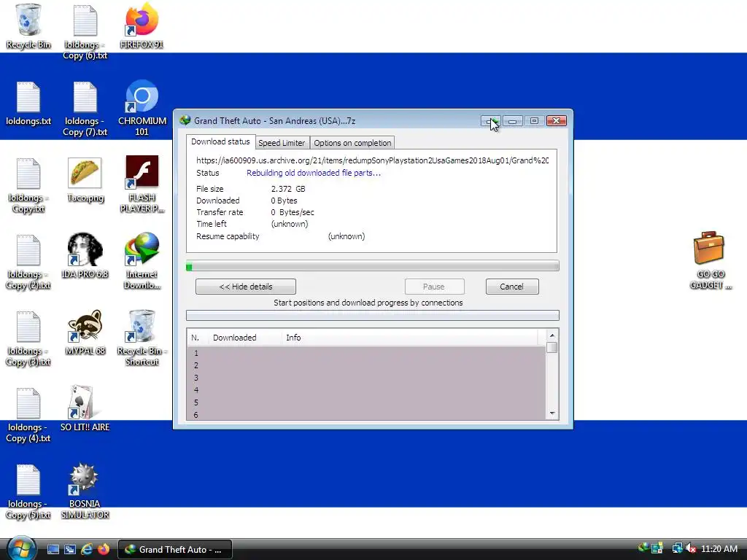
Task: Launch Firefox from quick launch bar
Action: pyautogui.click(x=104, y=550)
